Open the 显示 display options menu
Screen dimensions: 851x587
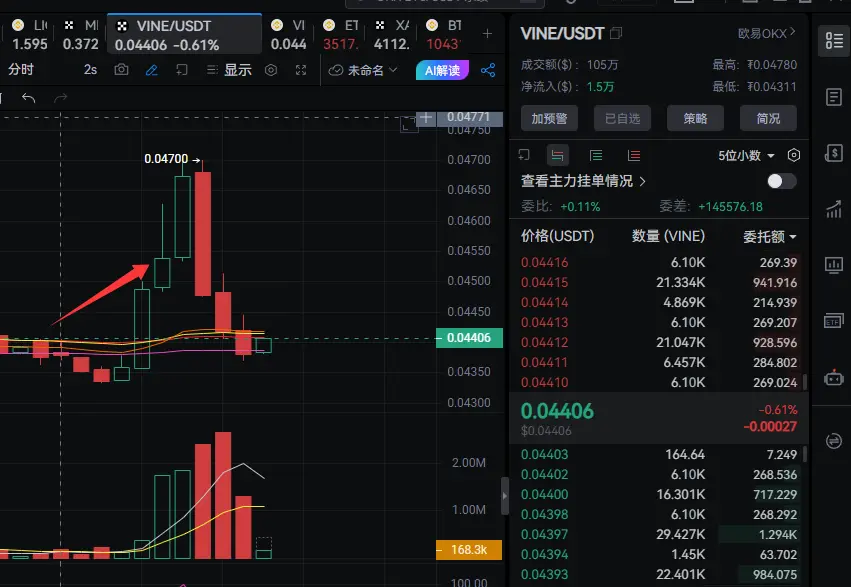click(x=229, y=70)
